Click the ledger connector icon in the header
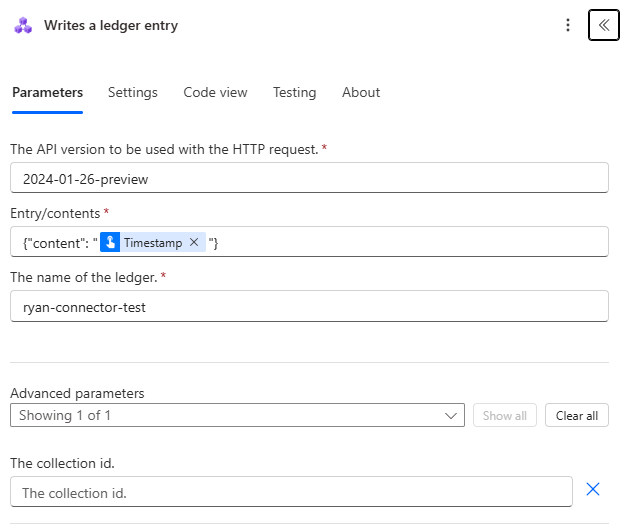 point(23,26)
